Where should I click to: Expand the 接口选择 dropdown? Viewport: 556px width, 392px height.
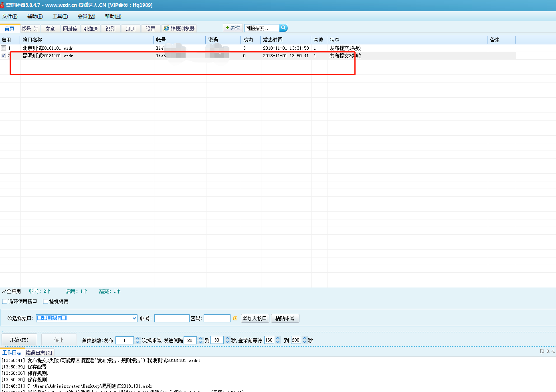coord(134,318)
